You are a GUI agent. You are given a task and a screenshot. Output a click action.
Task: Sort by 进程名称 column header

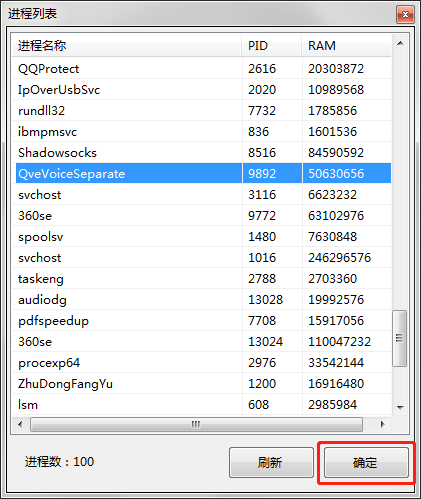pos(127,46)
